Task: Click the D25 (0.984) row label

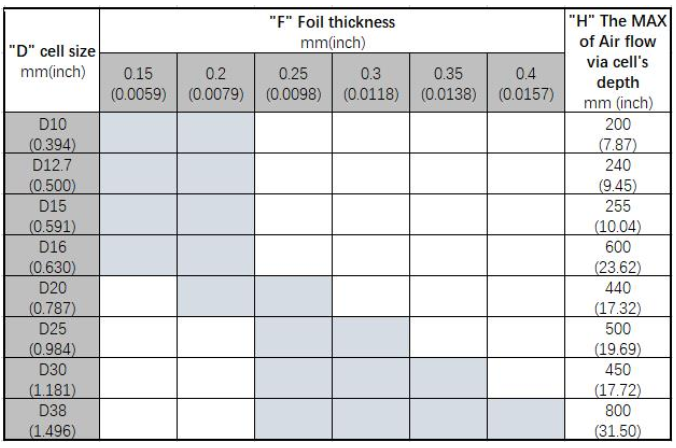Action: coord(51,337)
